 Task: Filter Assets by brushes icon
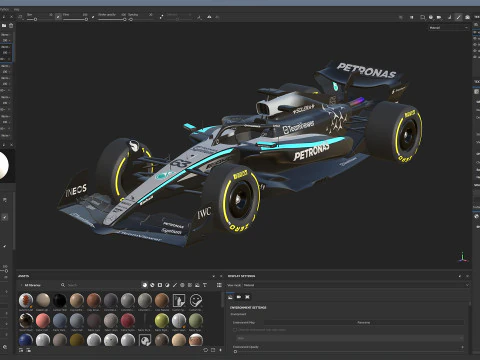point(175,285)
